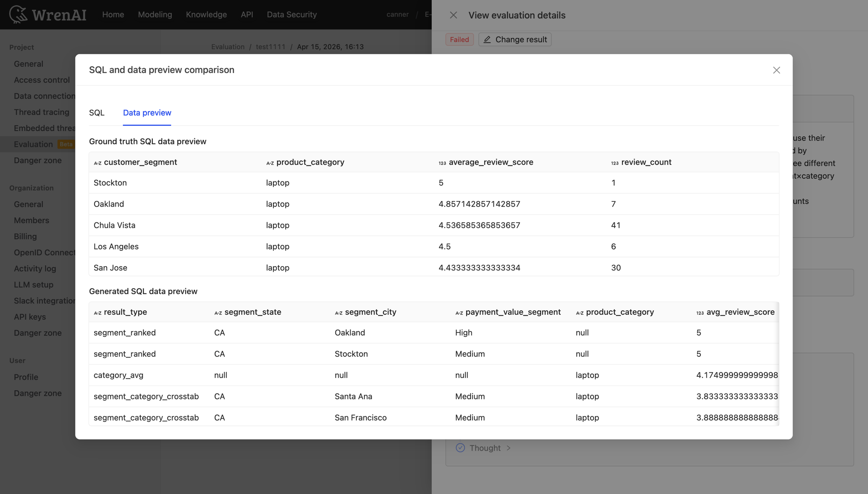The height and width of the screenshot is (494, 868).
Task: Open the Data Security menu
Action: (292, 14)
